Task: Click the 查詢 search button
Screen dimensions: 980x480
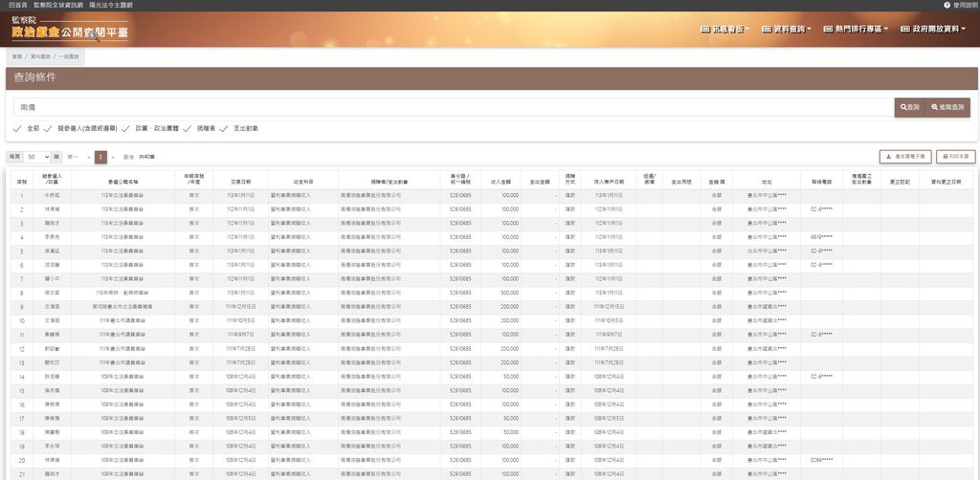Action: point(909,107)
